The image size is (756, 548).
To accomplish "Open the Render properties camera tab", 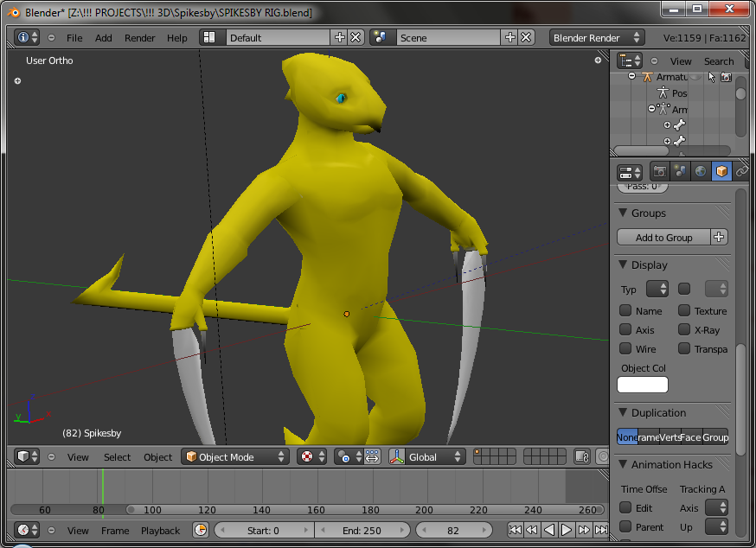I will [660, 172].
